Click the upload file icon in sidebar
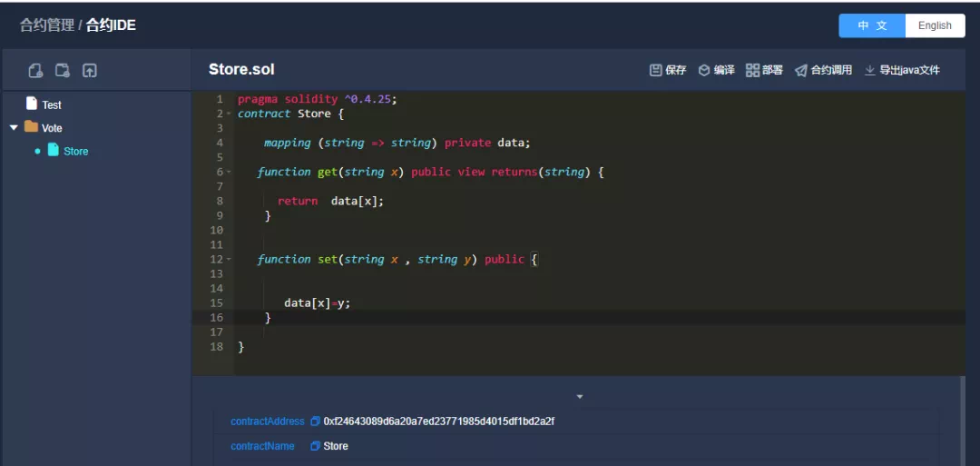This screenshot has height=466, width=980. [89, 71]
